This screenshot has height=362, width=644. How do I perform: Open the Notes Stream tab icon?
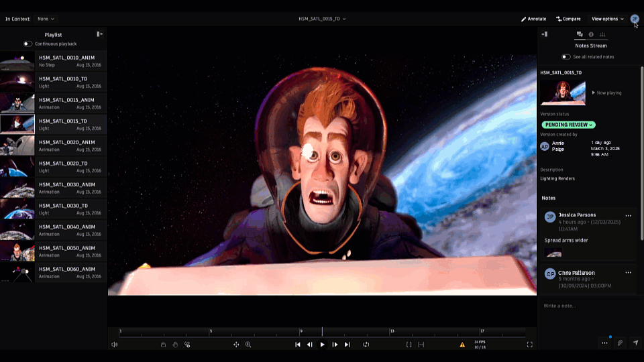580,34
